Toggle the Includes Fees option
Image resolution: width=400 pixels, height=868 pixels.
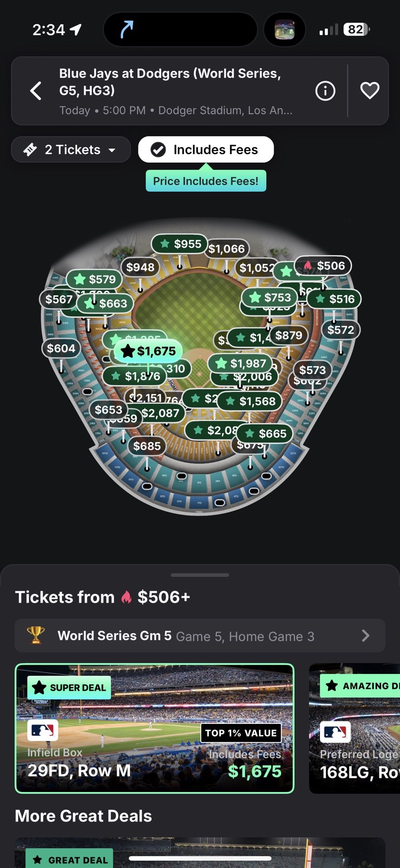tap(206, 150)
